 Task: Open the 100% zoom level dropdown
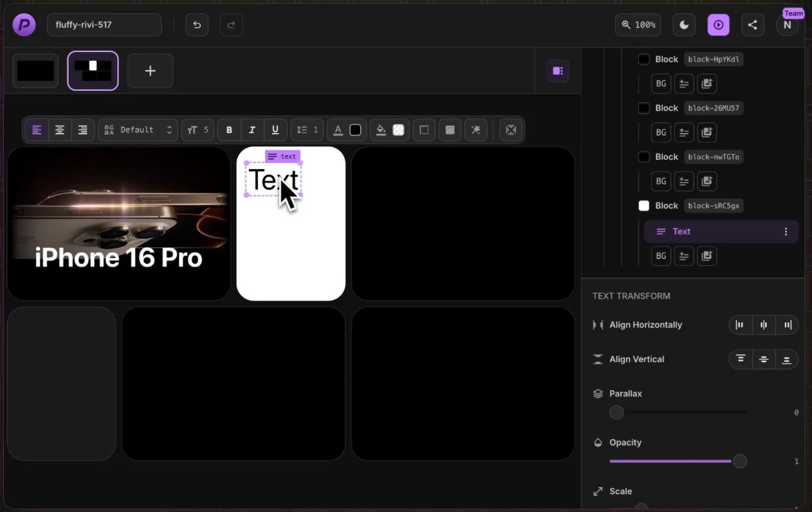(x=638, y=25)
